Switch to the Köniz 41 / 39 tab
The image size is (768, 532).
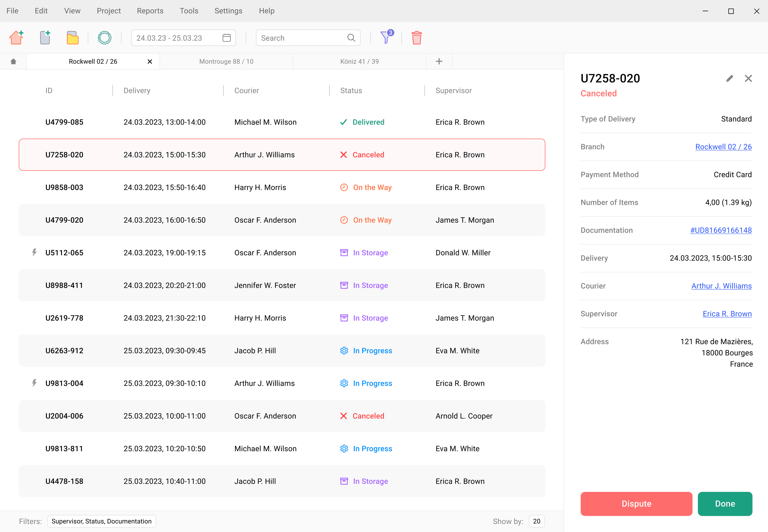360,61
